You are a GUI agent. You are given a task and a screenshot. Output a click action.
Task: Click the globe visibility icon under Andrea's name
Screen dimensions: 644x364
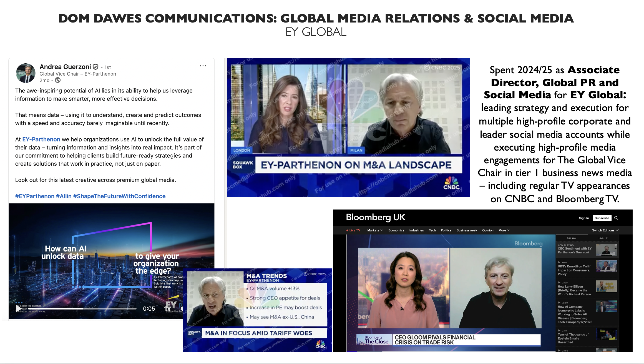tap(58, 80)
